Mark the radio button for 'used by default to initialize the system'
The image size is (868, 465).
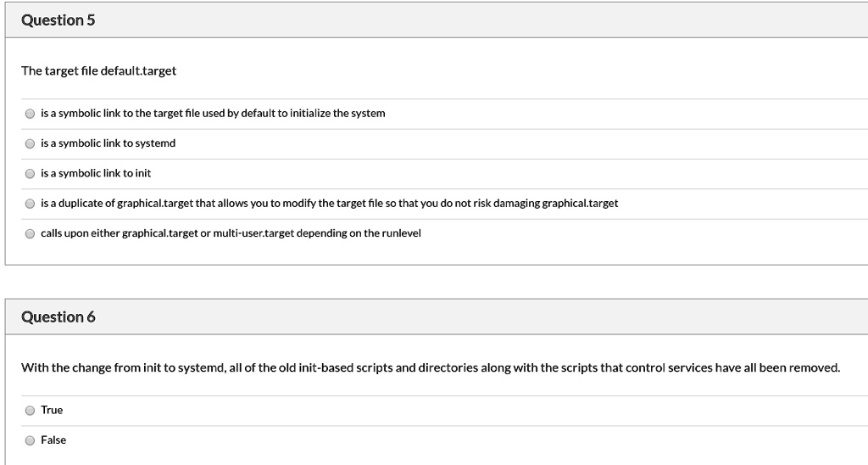tap(30, 114)
